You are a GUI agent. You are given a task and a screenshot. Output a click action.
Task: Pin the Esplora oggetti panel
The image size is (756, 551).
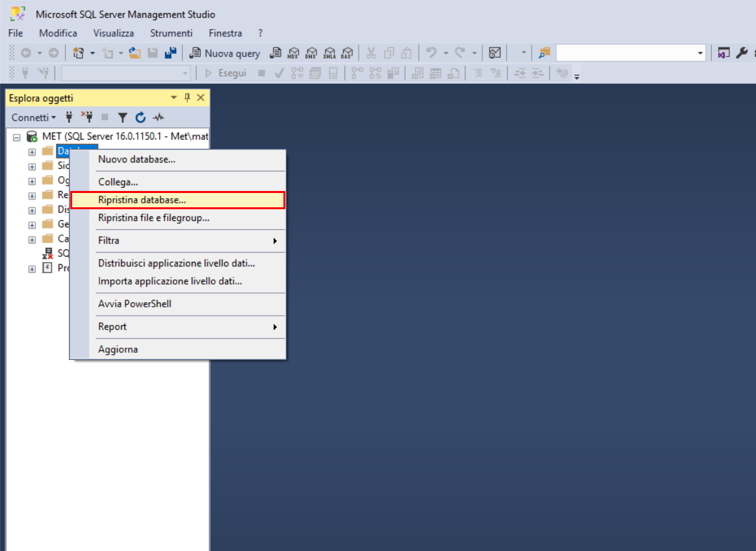coord(187,98)
